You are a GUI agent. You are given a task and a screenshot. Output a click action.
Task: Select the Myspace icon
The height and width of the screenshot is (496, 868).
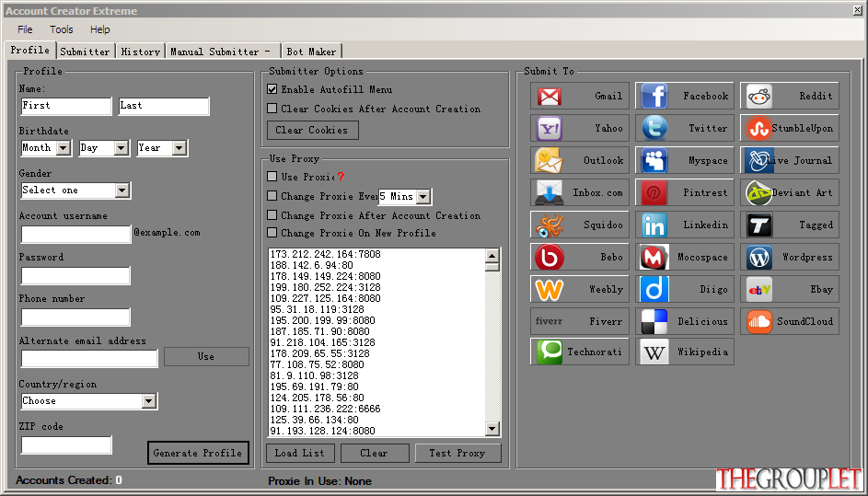[654, 160]
